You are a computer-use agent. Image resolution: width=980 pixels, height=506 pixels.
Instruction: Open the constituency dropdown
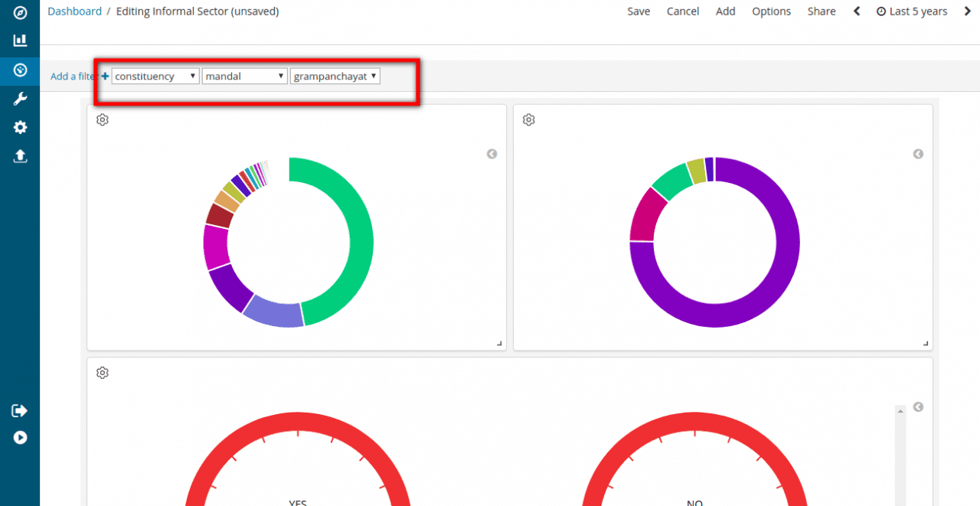click(x=155, y=77)
